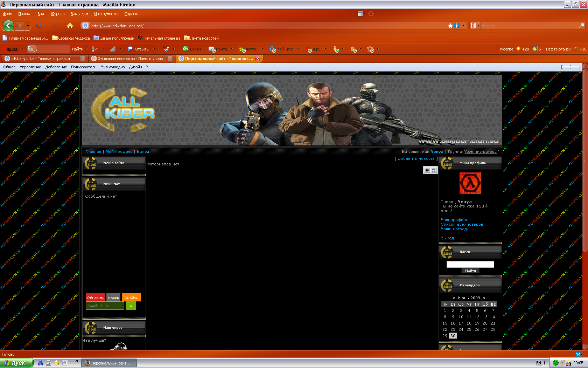Click the EN language indicator in taskbar

[538, 363]
